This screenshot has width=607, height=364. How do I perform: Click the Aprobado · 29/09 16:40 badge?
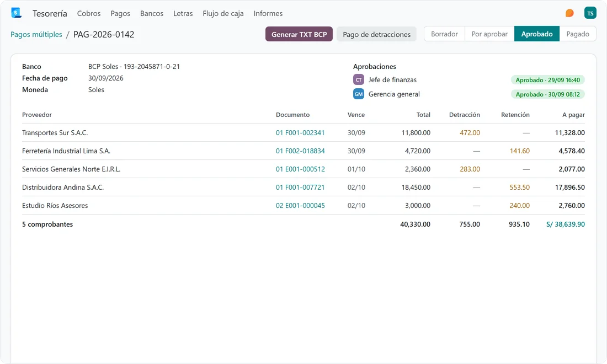tap(547, 80)
